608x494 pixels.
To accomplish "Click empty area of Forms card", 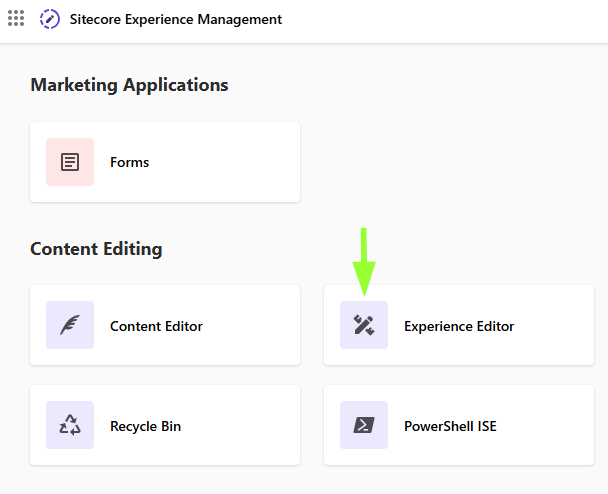I will pyautogui.click(x=225, y=162).
